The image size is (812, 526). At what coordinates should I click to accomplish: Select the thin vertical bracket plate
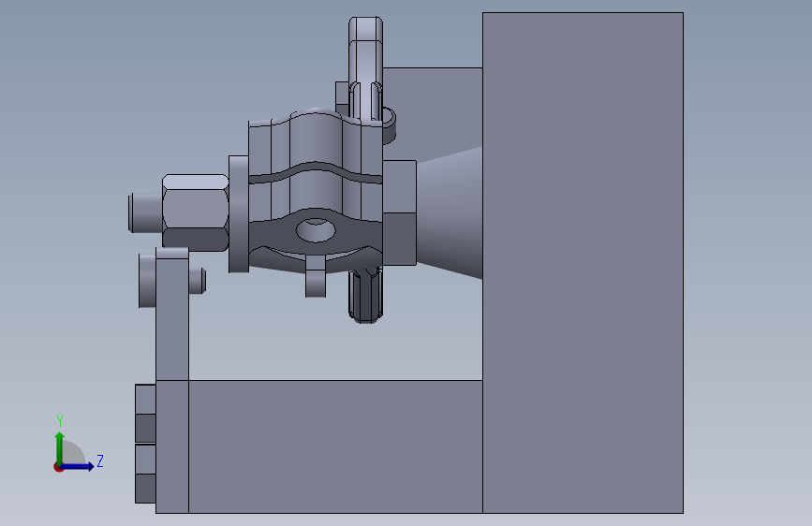coord(172,314)
